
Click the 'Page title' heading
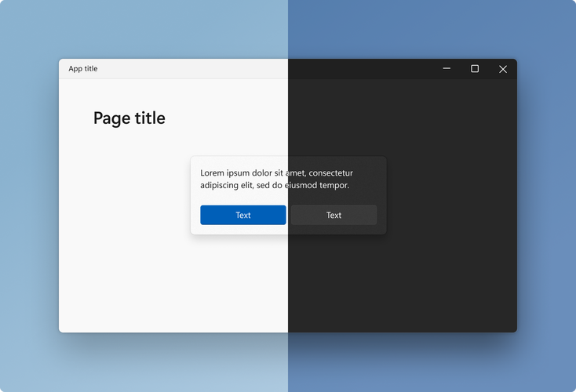(129, 118)
